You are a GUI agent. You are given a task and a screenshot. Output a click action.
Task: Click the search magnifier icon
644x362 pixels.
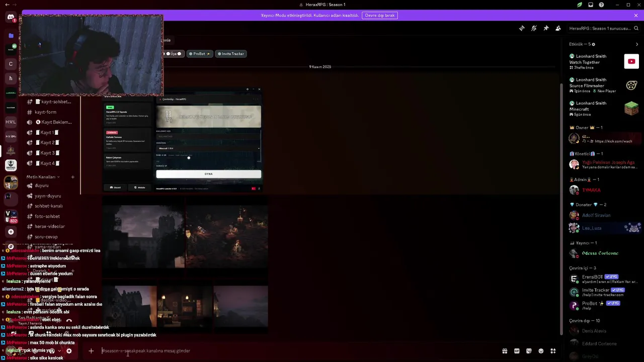point(636,28)
